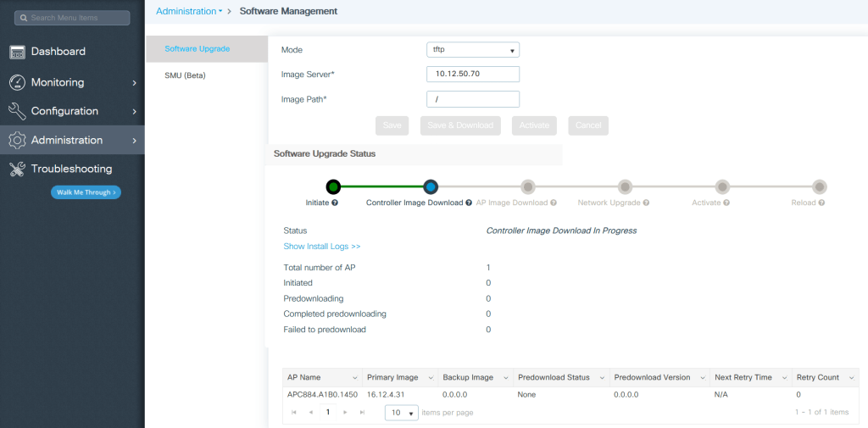Viewport: 868px width, 428px height.
Task: Click help icon next to Initiate step
Action: [335, 203]
